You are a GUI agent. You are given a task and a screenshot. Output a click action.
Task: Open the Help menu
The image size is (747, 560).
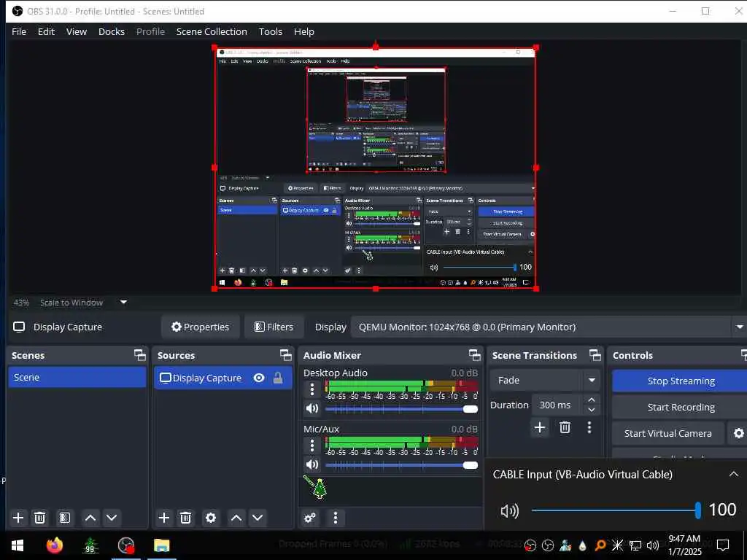pyautogui.click(x=304, y=31)
